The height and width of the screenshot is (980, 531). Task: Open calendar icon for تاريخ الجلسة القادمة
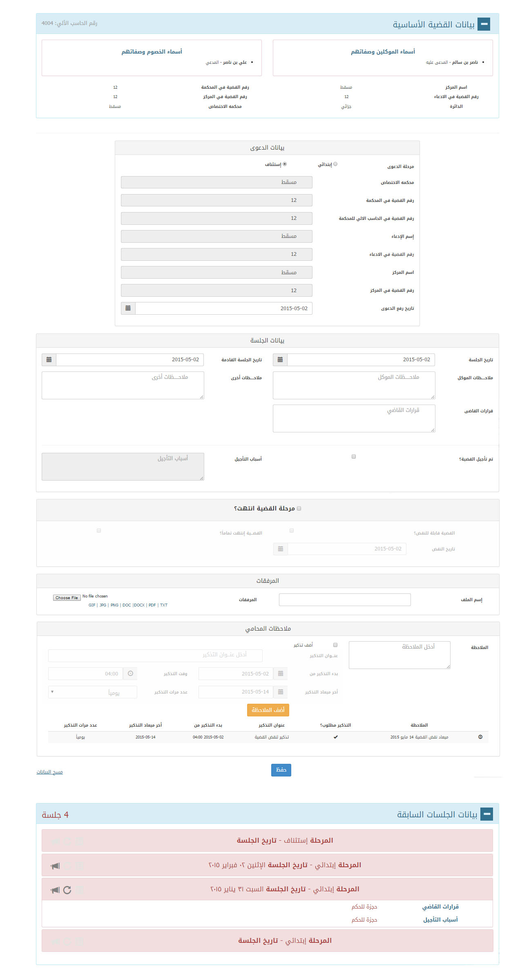point(49,360)
